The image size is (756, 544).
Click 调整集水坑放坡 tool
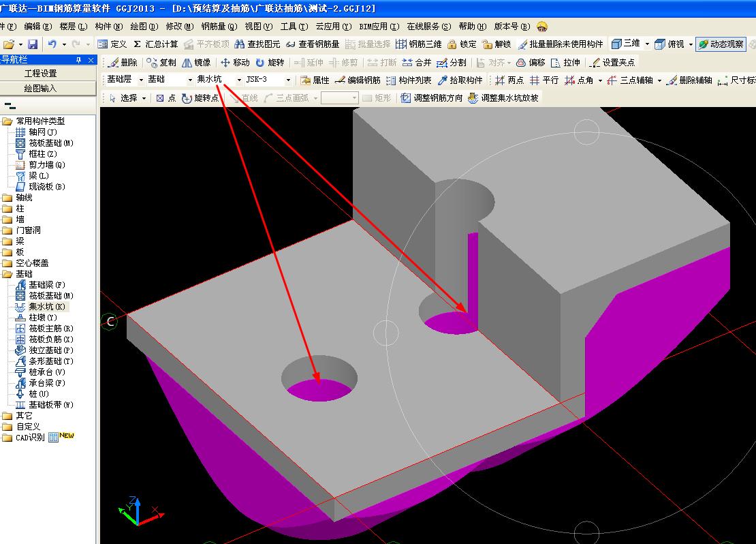click(x=503, y=98)
